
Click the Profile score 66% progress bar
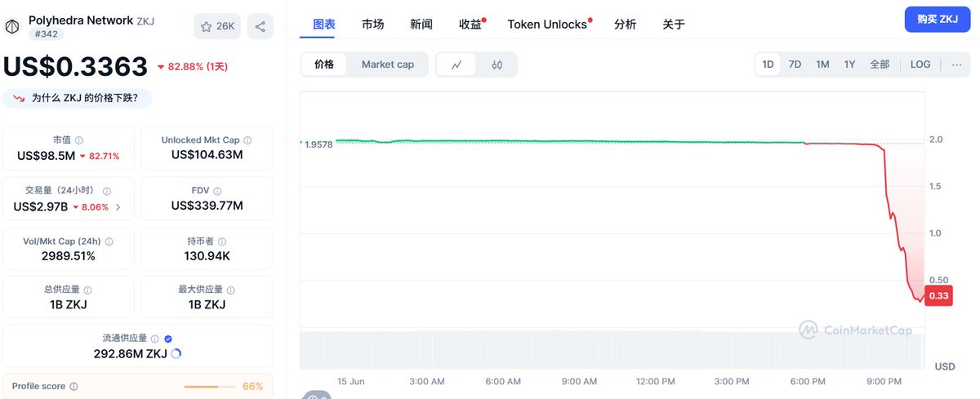(x=209, y=386)
